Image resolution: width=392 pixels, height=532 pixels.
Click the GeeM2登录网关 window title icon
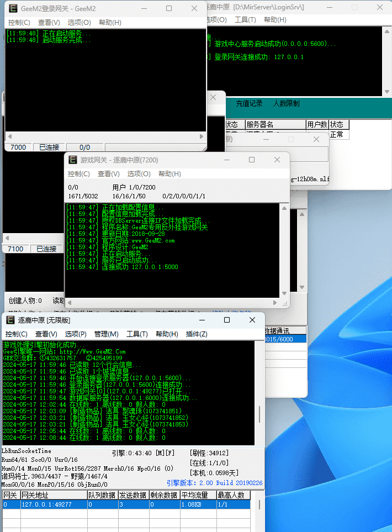click(13, 8)
